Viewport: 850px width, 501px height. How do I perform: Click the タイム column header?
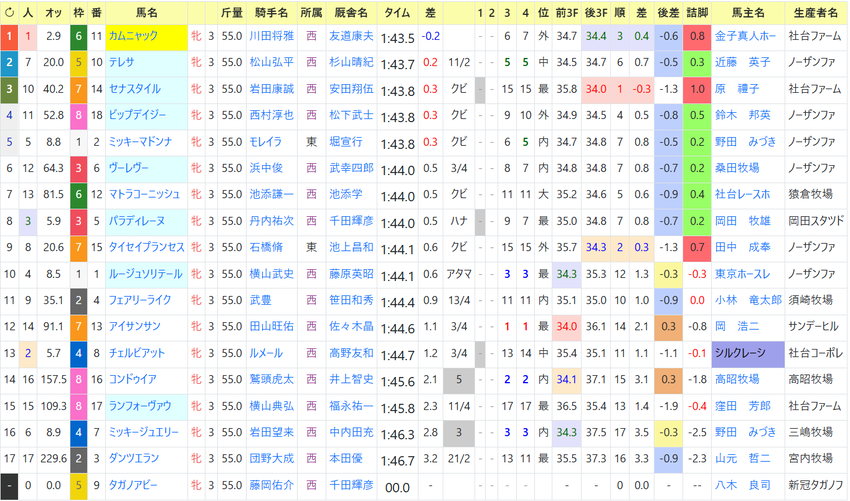[397, 12]
